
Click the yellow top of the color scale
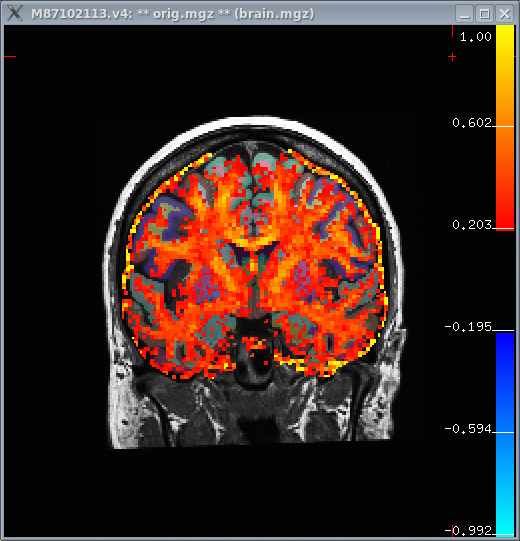[505, 38]
